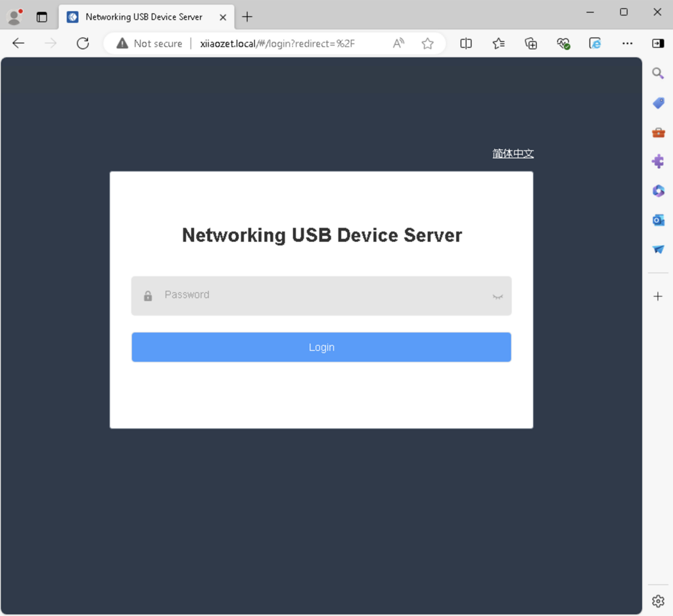
Task: Click the Not secure warning indicator
Action: 149,43
